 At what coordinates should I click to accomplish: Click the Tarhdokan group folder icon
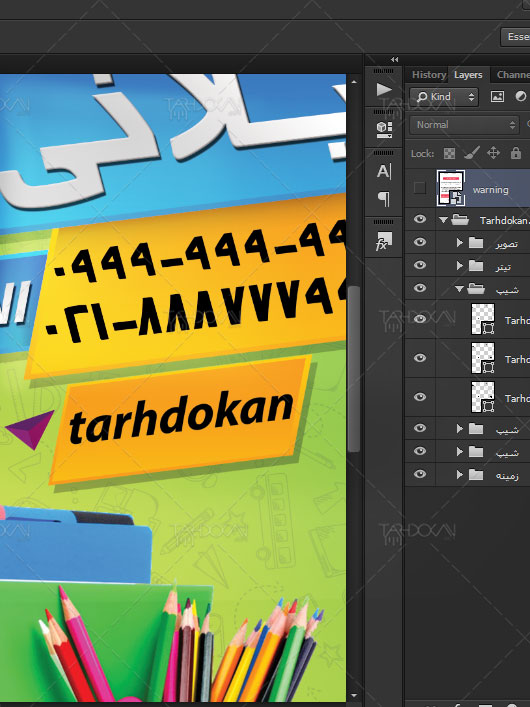point(460,220)
